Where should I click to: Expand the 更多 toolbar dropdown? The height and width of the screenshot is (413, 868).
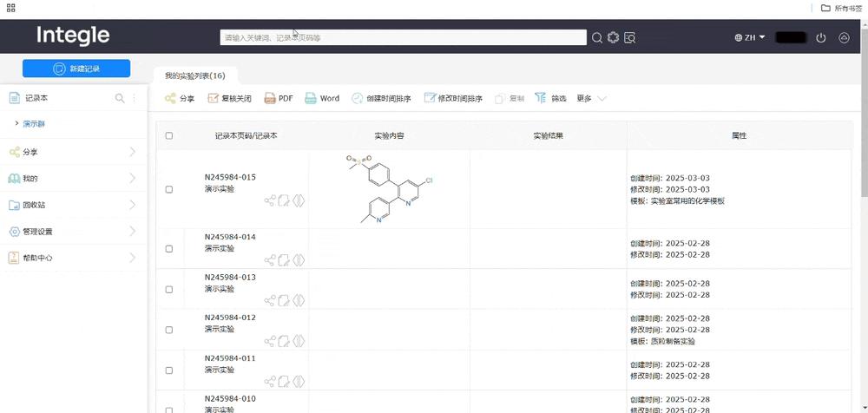591,99
